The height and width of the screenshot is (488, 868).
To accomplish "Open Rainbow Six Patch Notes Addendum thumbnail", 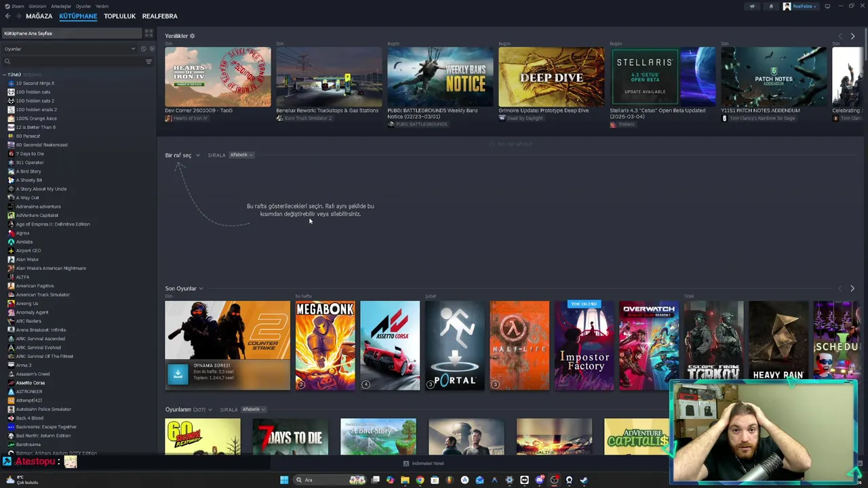I will tap(774, 77).
